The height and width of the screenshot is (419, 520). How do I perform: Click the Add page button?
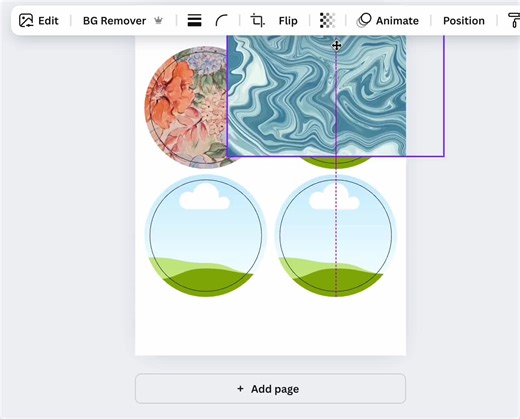[270, 389]
